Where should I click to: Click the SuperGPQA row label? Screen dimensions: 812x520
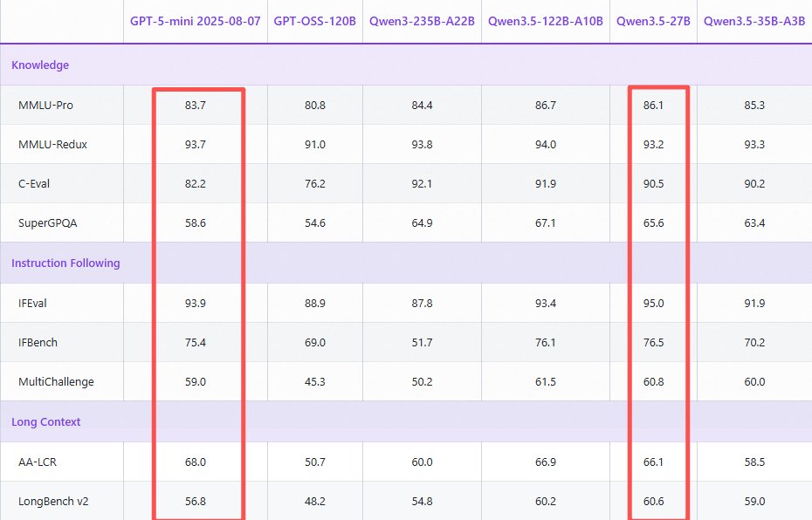(x=48, y=223)
